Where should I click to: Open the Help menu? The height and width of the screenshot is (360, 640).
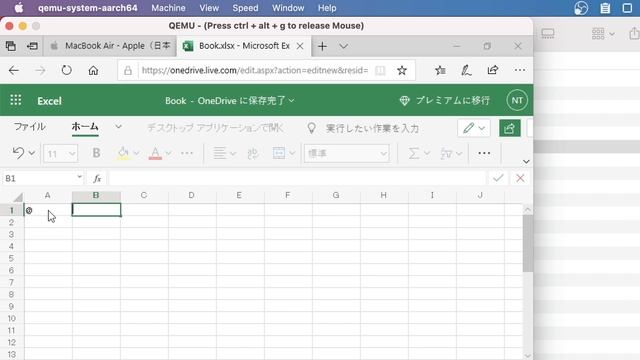(x=327, y=8)
